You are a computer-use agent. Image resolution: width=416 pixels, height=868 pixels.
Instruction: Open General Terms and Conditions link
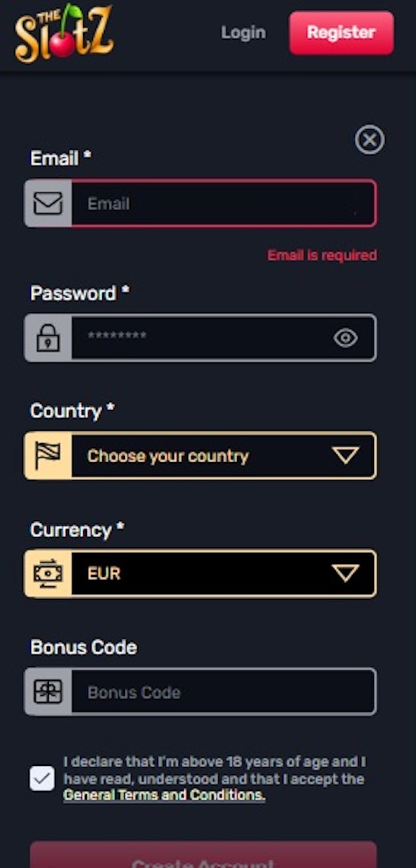(x=164, y=795)
